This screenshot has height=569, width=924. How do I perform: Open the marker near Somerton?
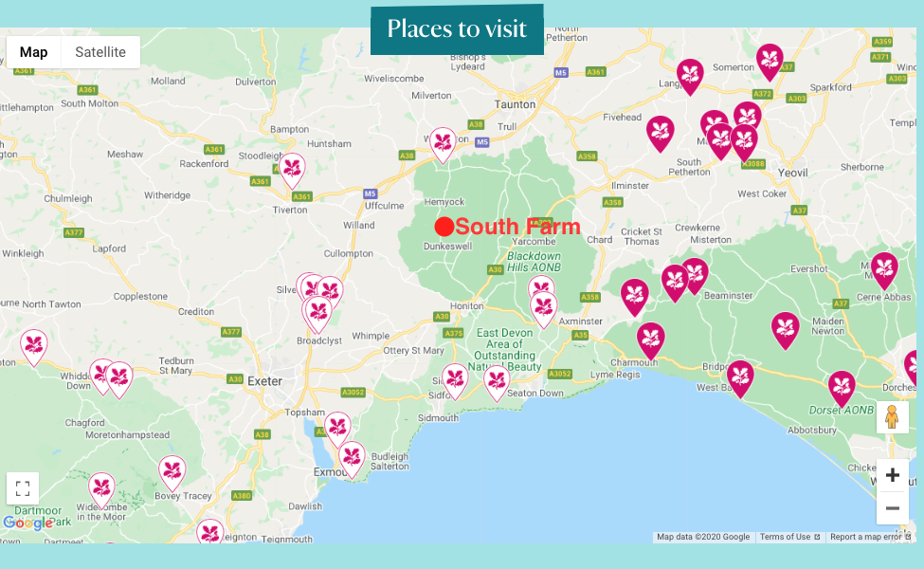point(770,62)
